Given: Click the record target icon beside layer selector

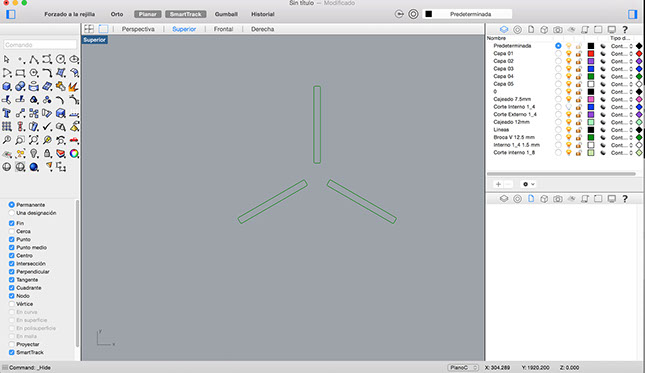Looking at the screenshot, I should [x=413, y=14].
